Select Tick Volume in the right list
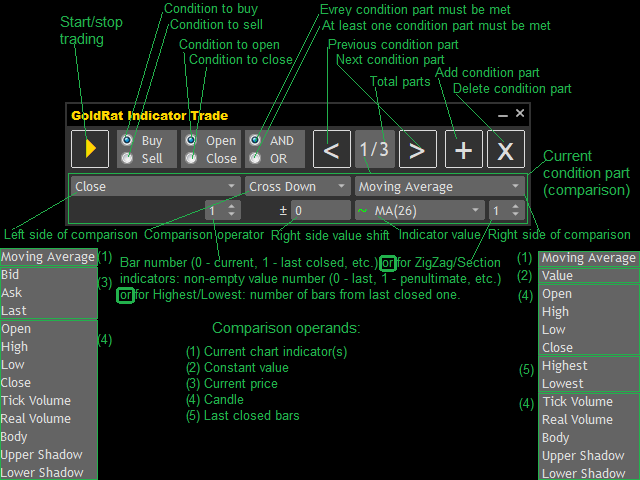 click(x=589, y=402)
